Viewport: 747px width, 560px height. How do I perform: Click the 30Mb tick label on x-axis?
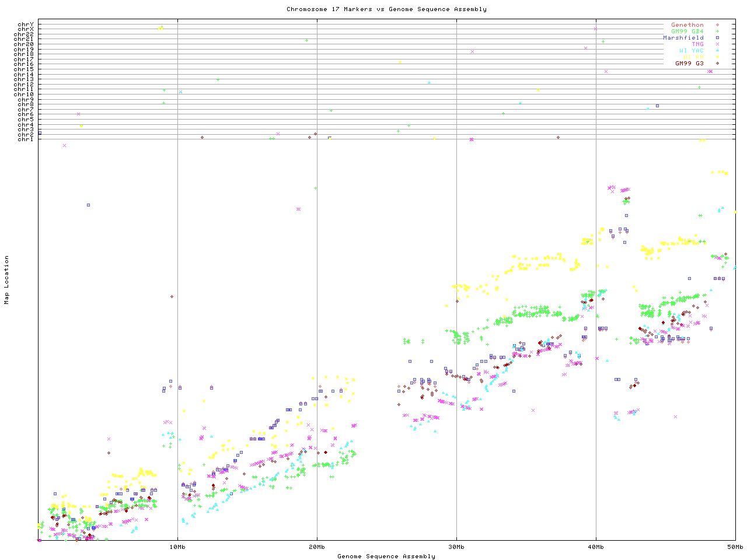[456, 547]
